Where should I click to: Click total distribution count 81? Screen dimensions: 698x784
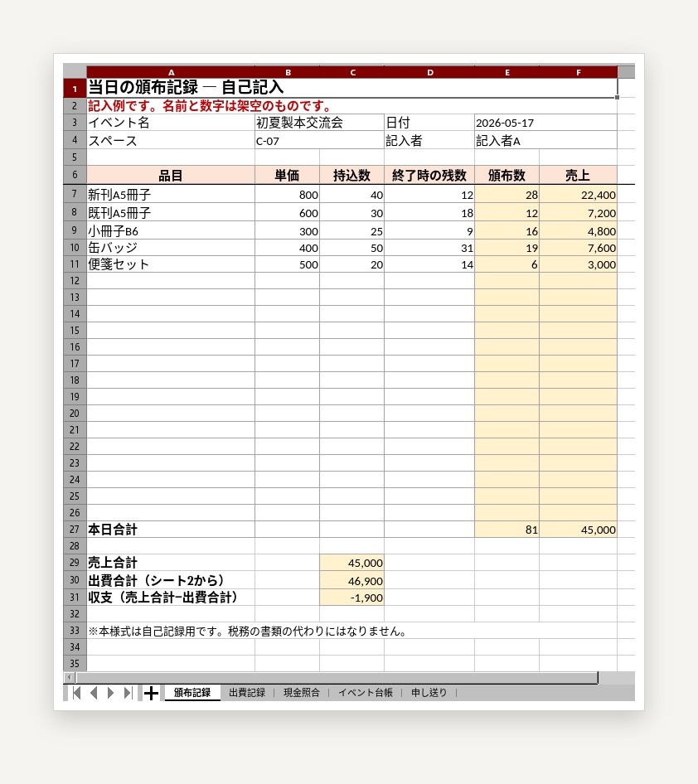[x=507, y=530]
